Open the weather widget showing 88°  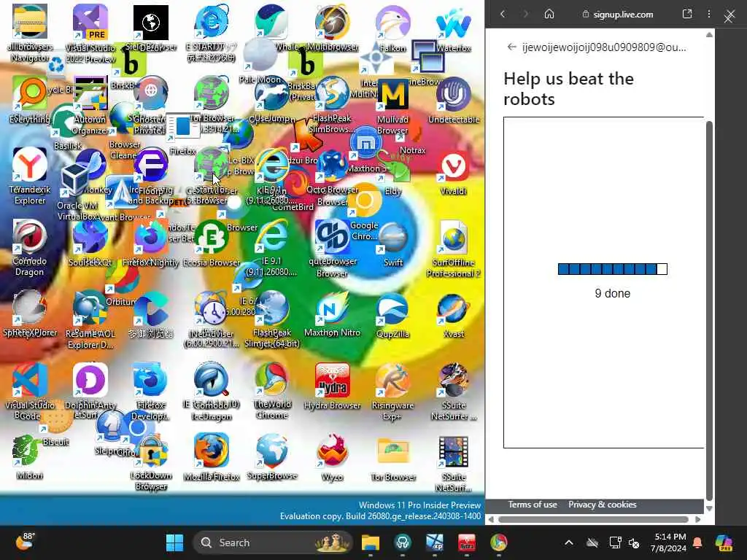click(26, 542)
